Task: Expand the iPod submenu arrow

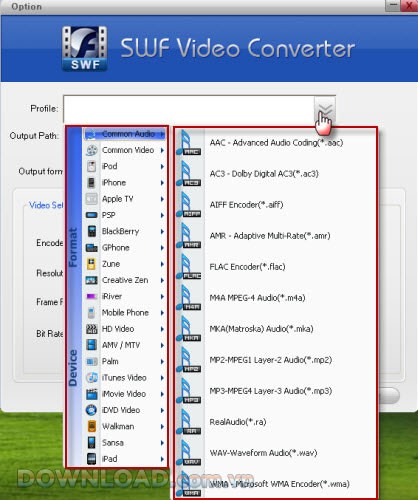Action: (x=162, y=166)
